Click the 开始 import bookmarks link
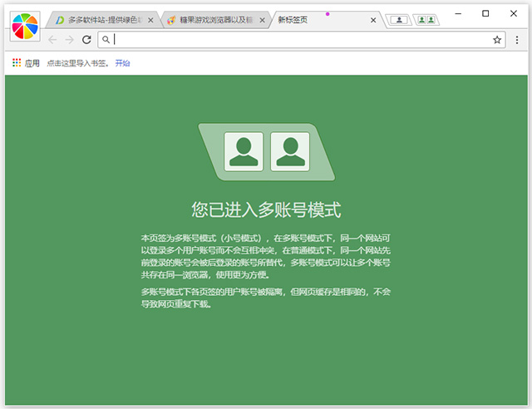The image size is (532, 409). (122, 63)
